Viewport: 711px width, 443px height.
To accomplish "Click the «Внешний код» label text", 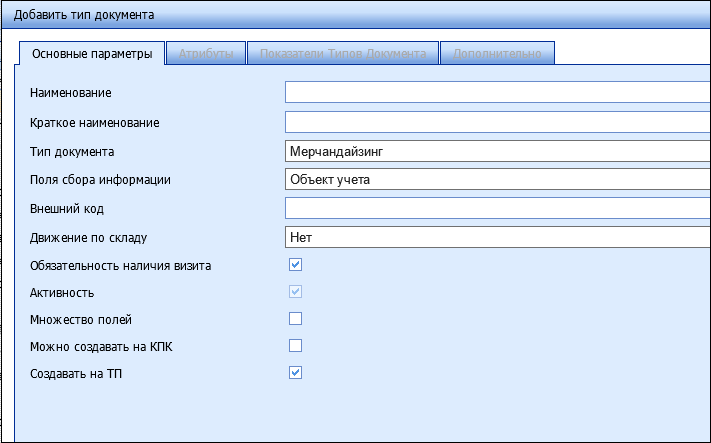I will (67, 209).
